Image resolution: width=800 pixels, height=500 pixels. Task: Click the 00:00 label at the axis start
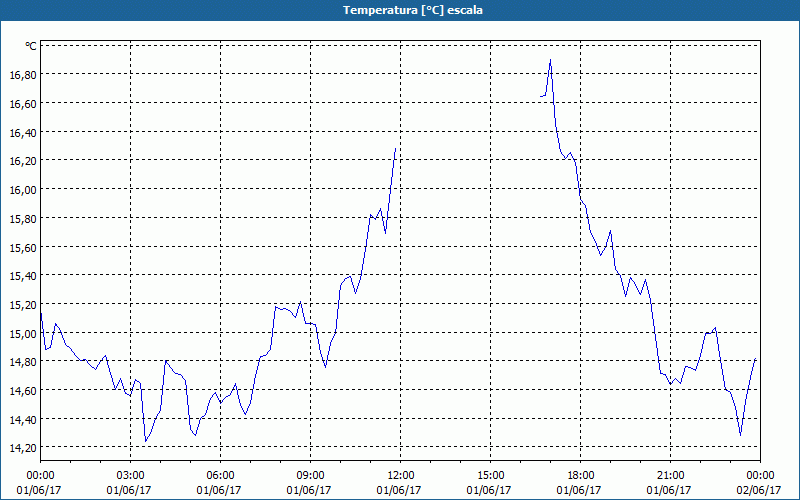point(40,476)
